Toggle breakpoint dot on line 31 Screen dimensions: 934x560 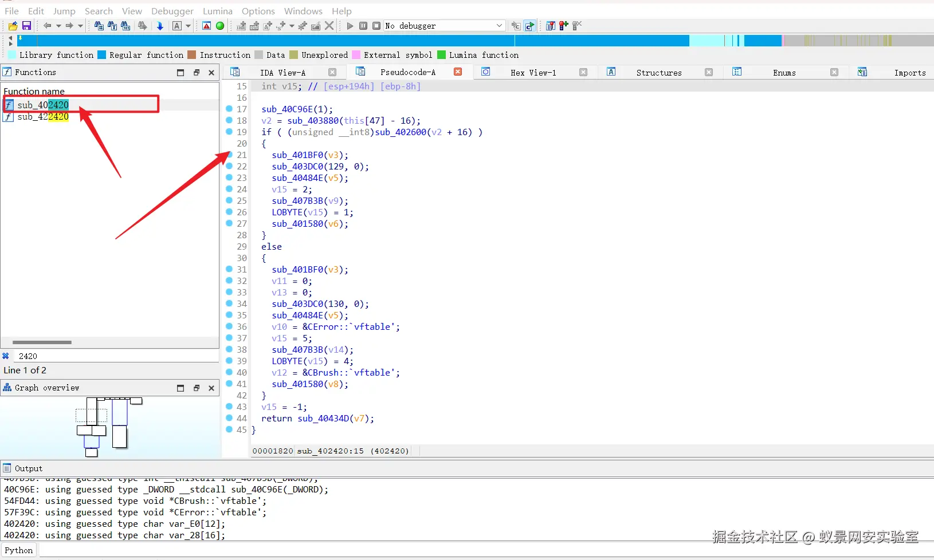pos(229,269)
